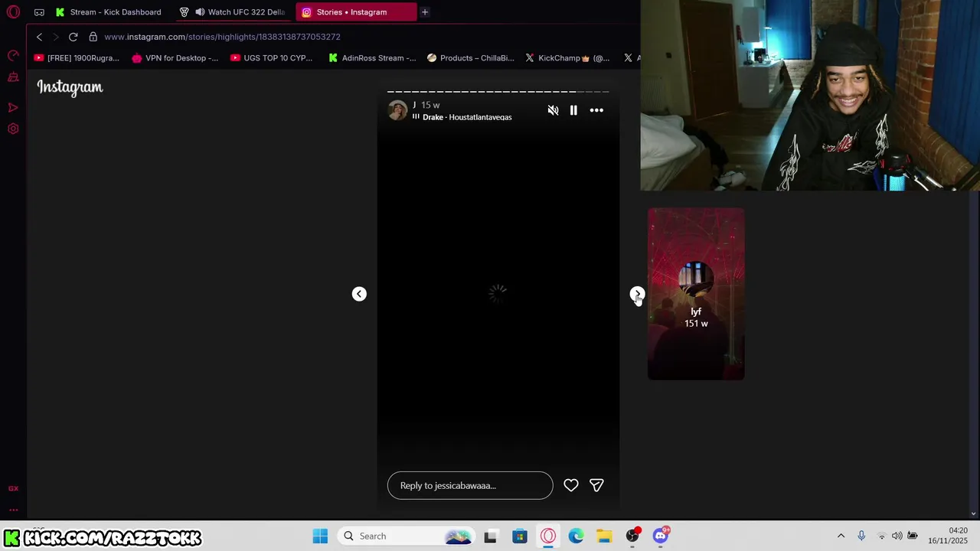Screen dimensions: 980x551
Task: Show hidden system tray icons
Action: (841, 536)
